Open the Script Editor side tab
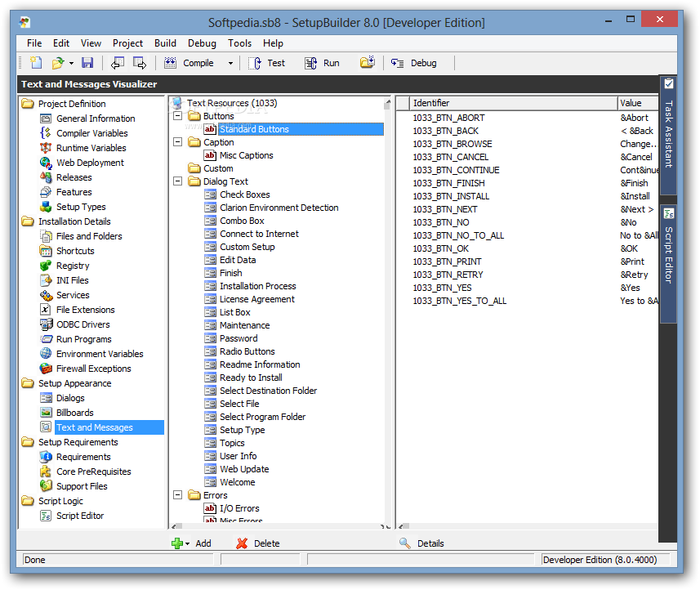The width and height of the screenshot is (700, 590). [668, 263]
